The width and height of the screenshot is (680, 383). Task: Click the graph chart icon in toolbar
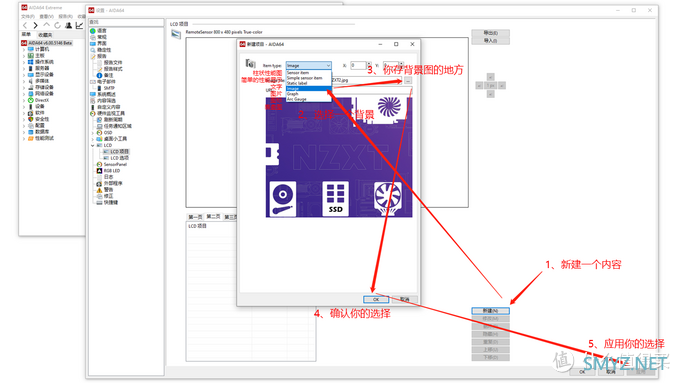[79, 26]
